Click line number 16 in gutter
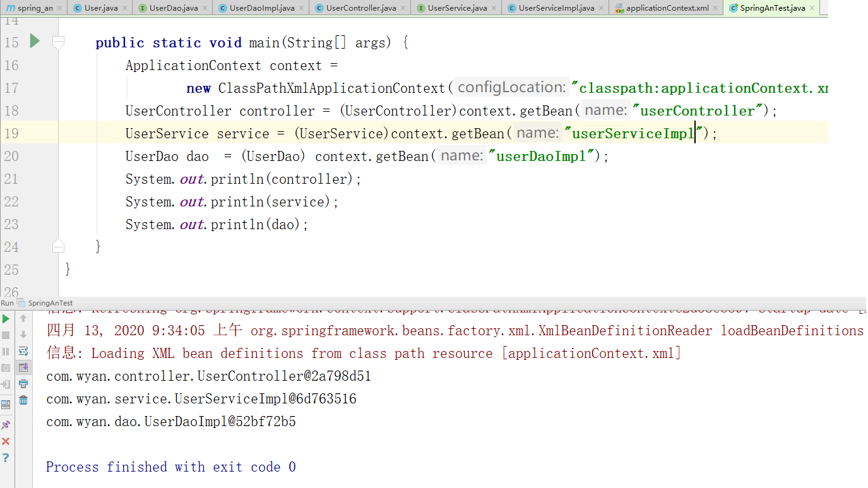The image size is (868, 488). tap(11, 66)
